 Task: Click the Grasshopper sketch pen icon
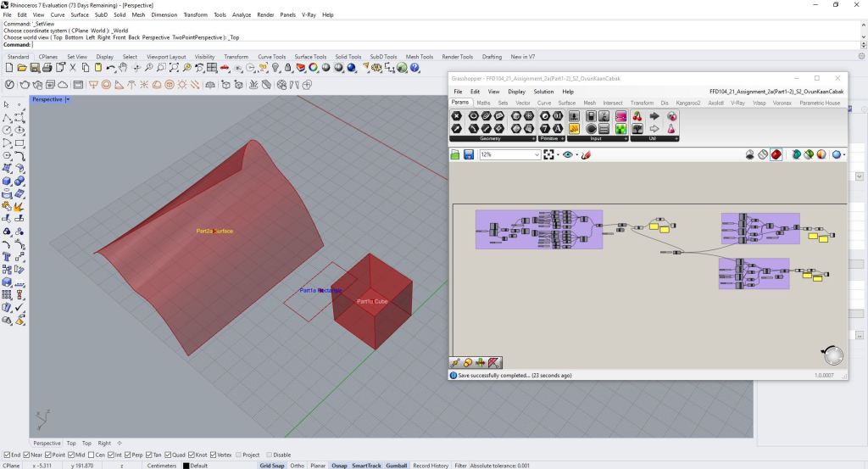[586, 155]
